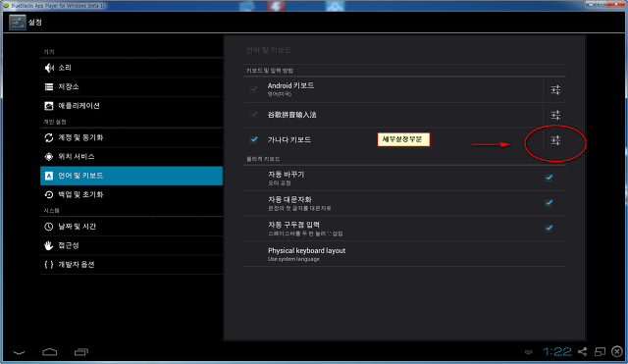The image size is (628, 364).
Task: Click the keyboard indicator icon near the clock
Action: (x=529, y=352)
